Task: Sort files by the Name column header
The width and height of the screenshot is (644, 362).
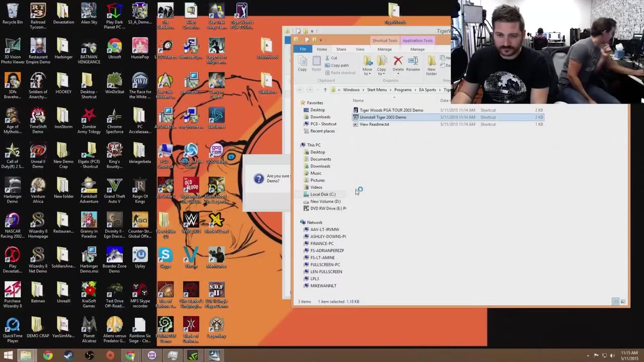Action: tap(358, 101)
